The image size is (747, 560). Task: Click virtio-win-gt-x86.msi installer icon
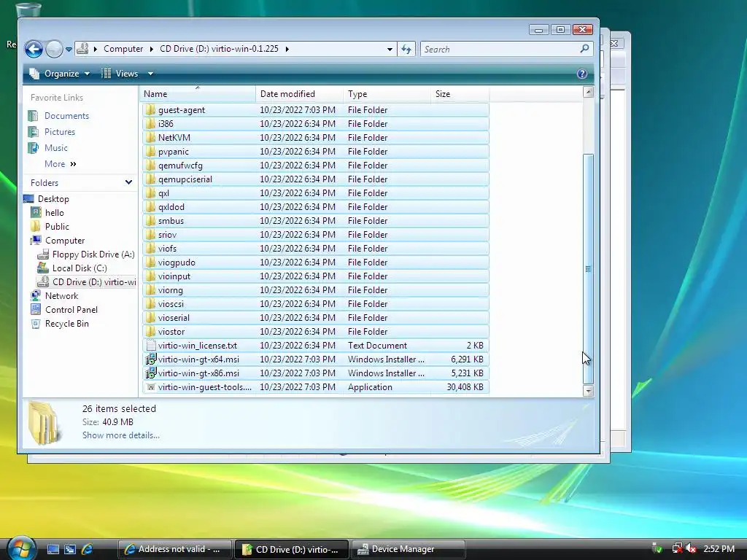tap(150, 373)
